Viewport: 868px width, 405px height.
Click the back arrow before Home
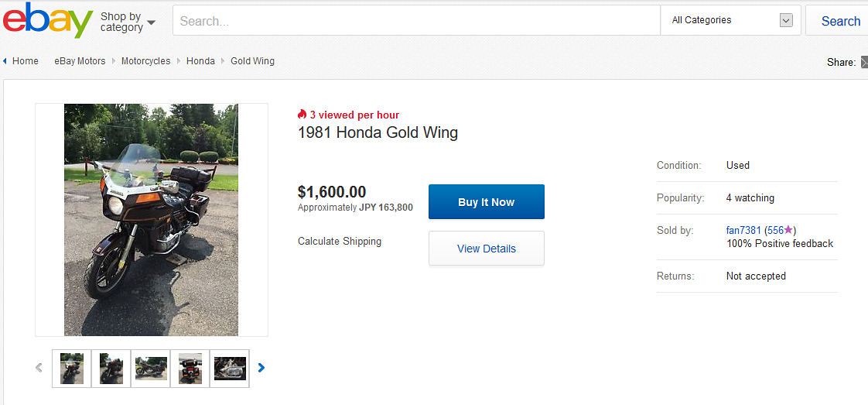coord(5,61)
